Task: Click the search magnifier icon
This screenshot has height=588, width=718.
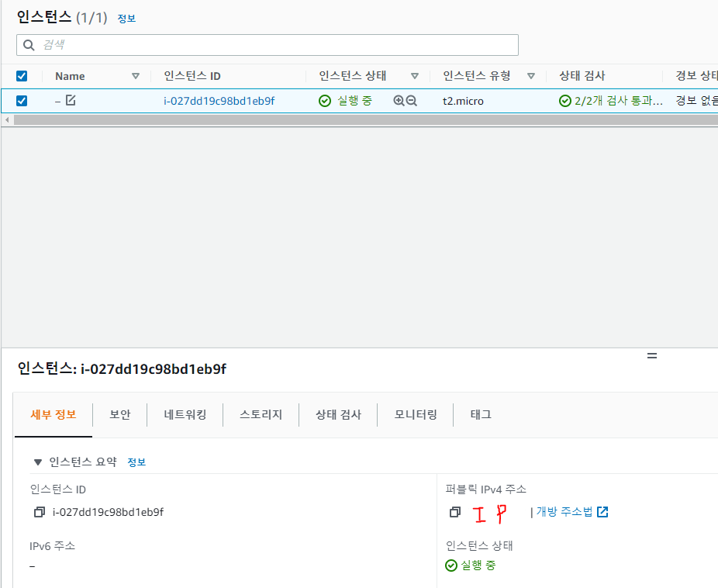Action: click(x=29, y=45)
